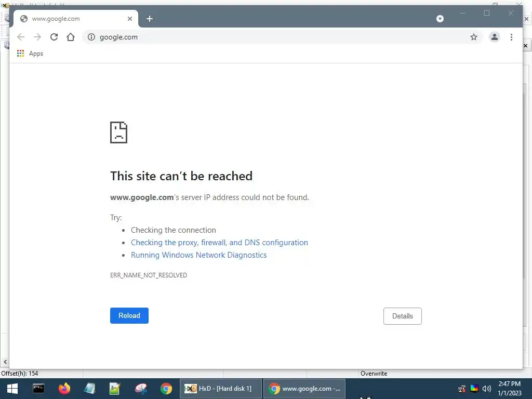Viewport: 532px width, 399px height.
Task: Open the Apps bookmarks shortcut
Action: pyautogui.click(x=30, y=54)
